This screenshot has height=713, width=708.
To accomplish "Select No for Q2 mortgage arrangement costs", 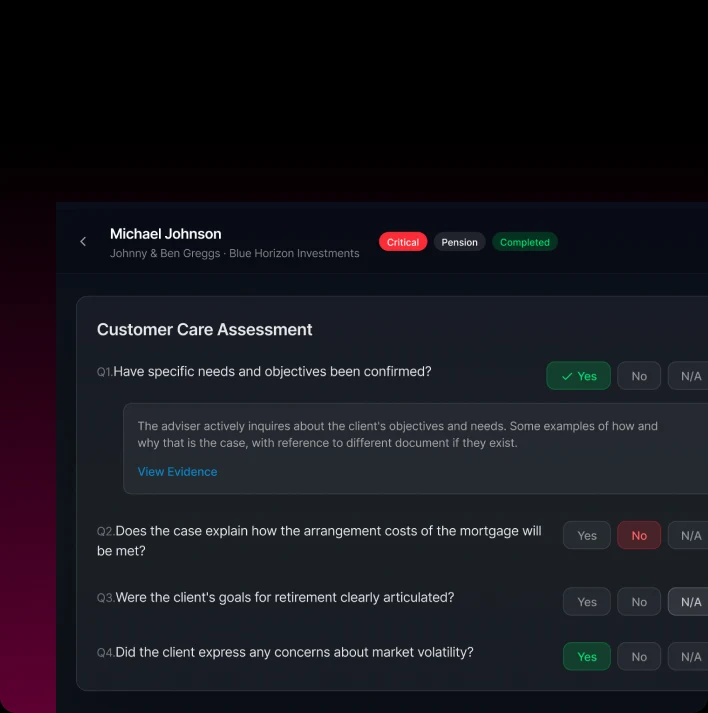I will [639, 536].
